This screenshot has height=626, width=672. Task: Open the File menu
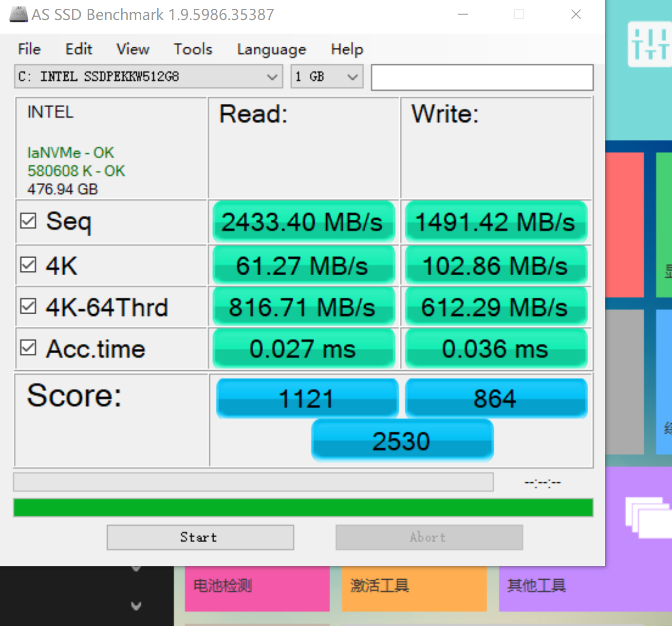[29, 49]
